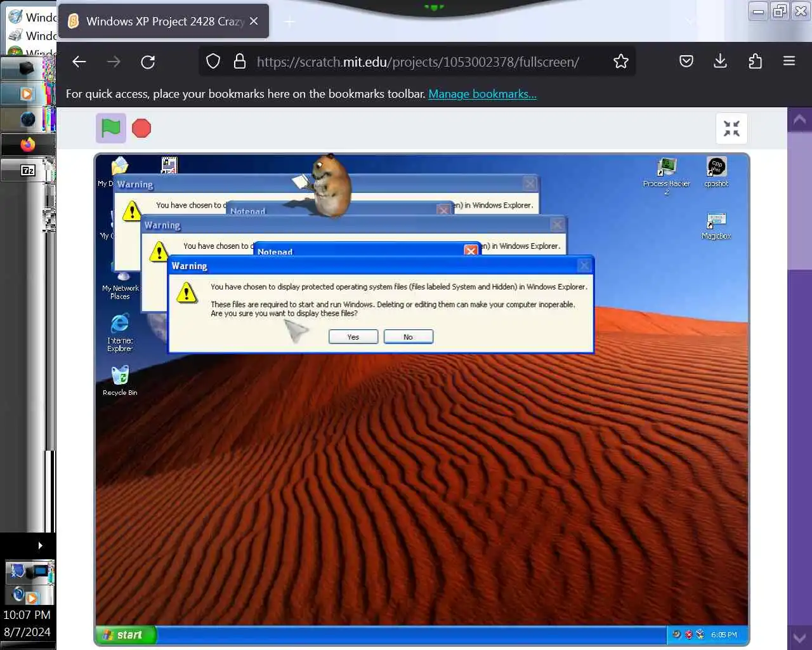This screenshot has width=812, height=650.
Task: Open the Manage bookmarks link
Action: [482, 94]
